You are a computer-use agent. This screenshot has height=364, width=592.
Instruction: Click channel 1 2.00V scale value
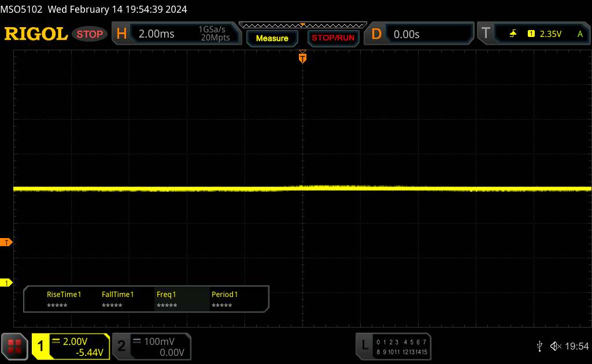click(x=75, y=341)
